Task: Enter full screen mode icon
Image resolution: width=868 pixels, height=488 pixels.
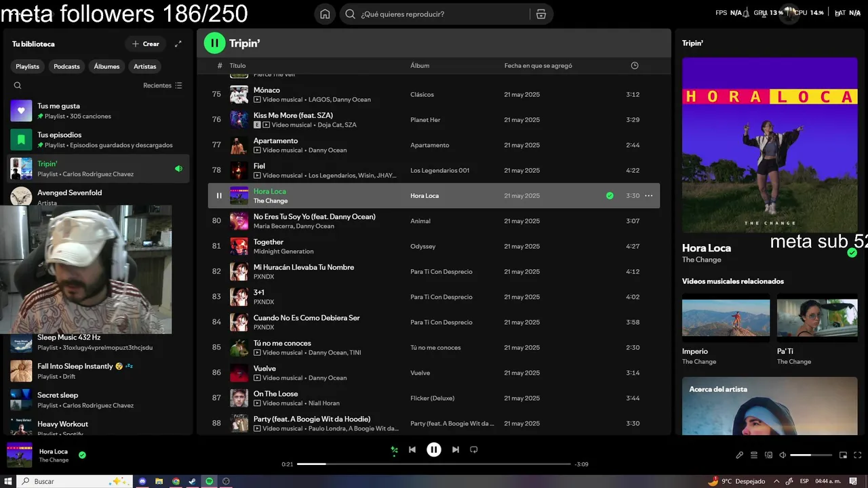Action: pyautogui.click(x=858, y=455)
